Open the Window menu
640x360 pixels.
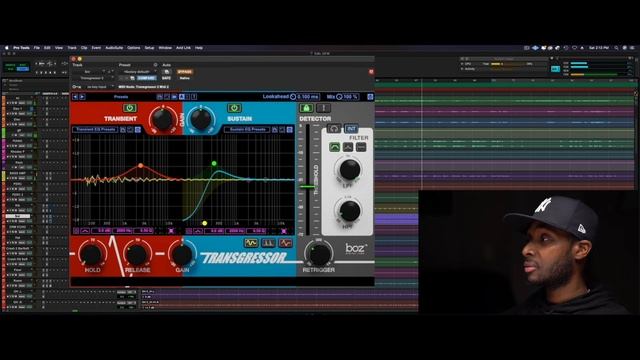(165, 48)
